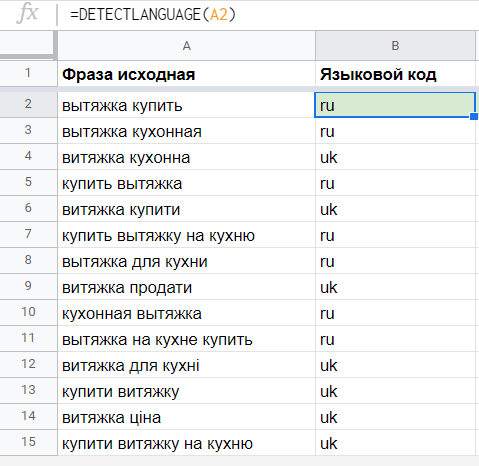Select cell 'витяжка продати'

186,287
